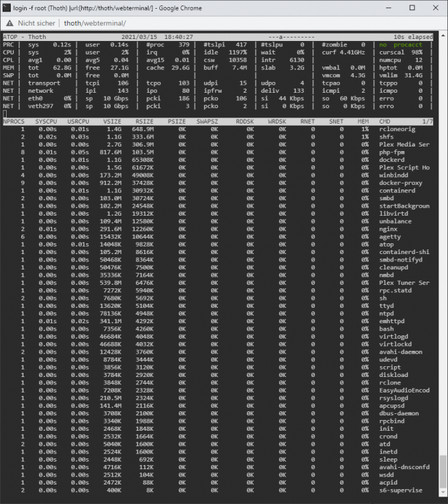
Task: Maximize the Chrome window
Action: point(412,7)
